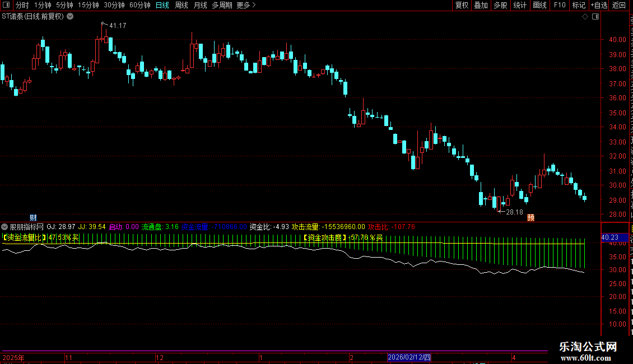Switch to 月线 monthly chart
Image resolution: width=633 pixels, height=364 pixels.
coord(200,5)
